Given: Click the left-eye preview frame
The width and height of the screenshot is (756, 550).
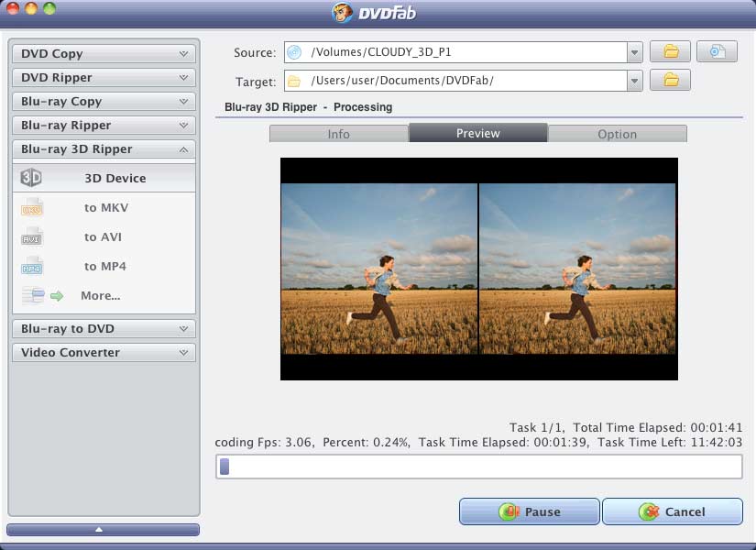Looking at the screenshot, I should tap(379, 269).
